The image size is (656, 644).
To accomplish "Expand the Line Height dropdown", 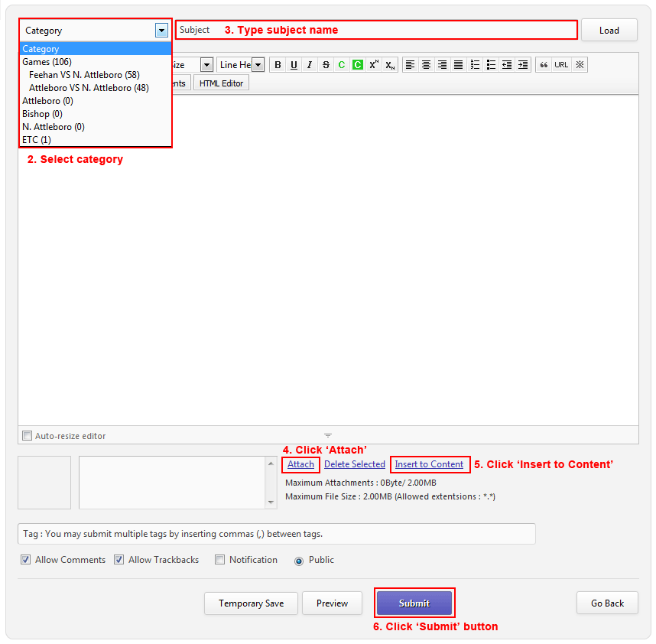I will [x=258, y=65].
